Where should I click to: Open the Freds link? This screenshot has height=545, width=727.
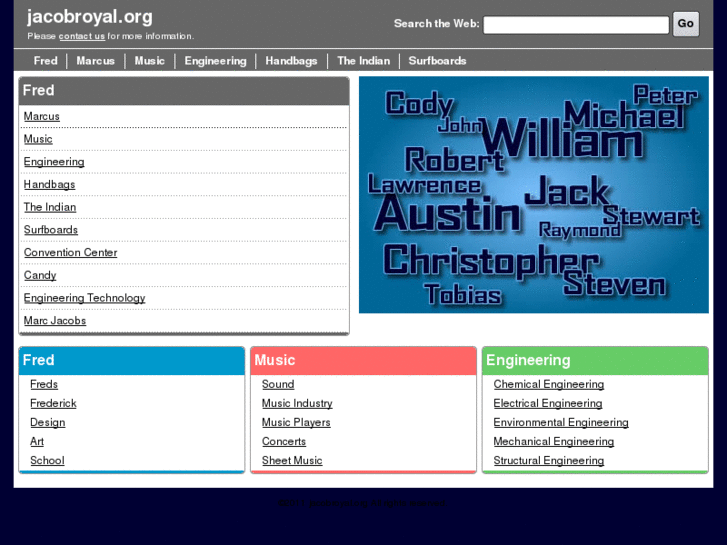44,385
